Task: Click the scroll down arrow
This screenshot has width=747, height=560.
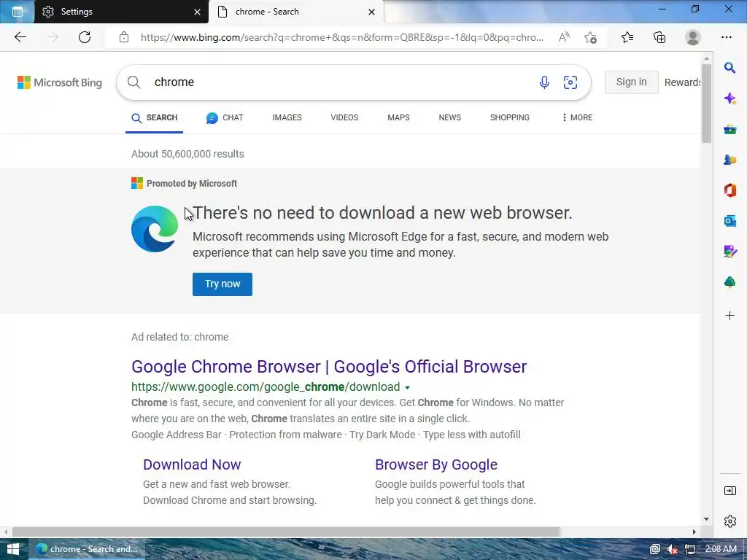Action: coord(706,519)
